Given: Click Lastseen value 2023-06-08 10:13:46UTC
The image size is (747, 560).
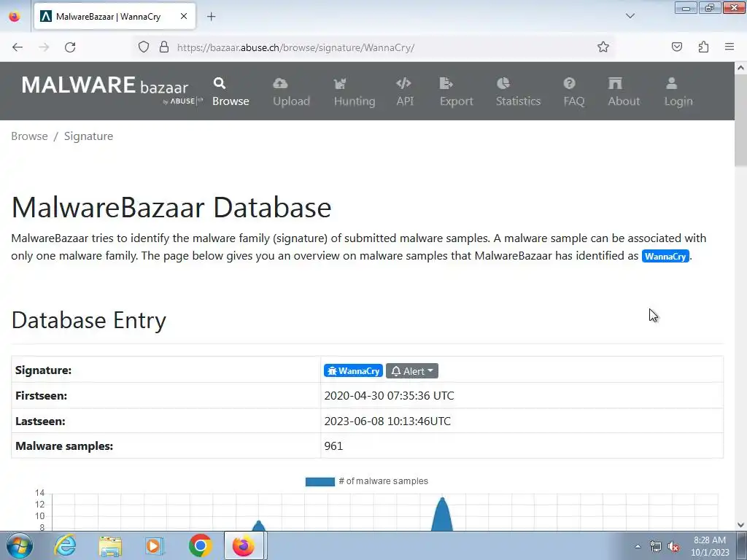Looking at the screenshot, I should (387, 421).
